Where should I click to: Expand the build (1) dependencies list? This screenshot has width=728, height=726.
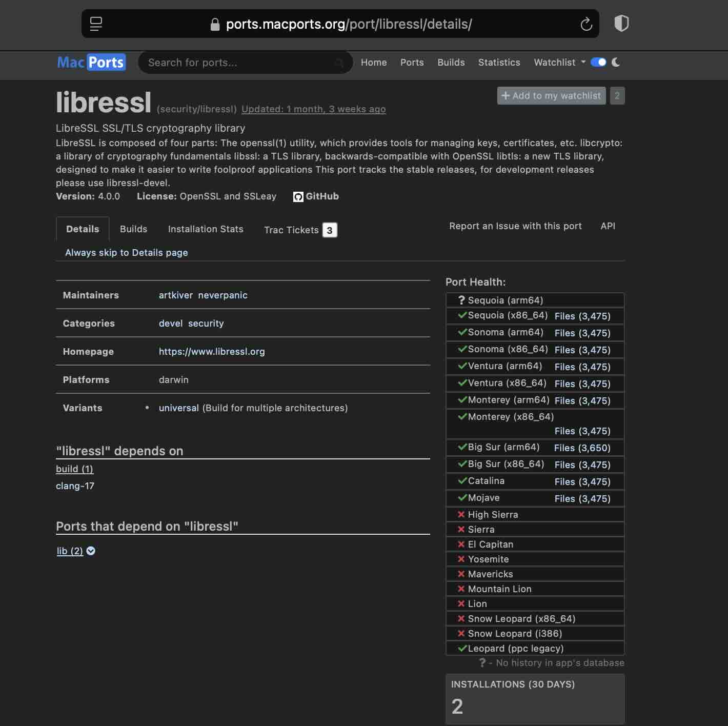[74, 469]
